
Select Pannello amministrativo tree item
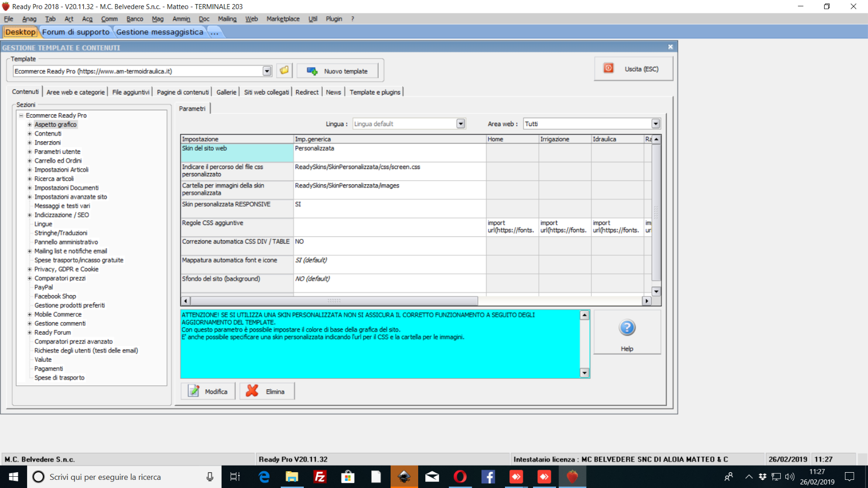pos(66,242)
